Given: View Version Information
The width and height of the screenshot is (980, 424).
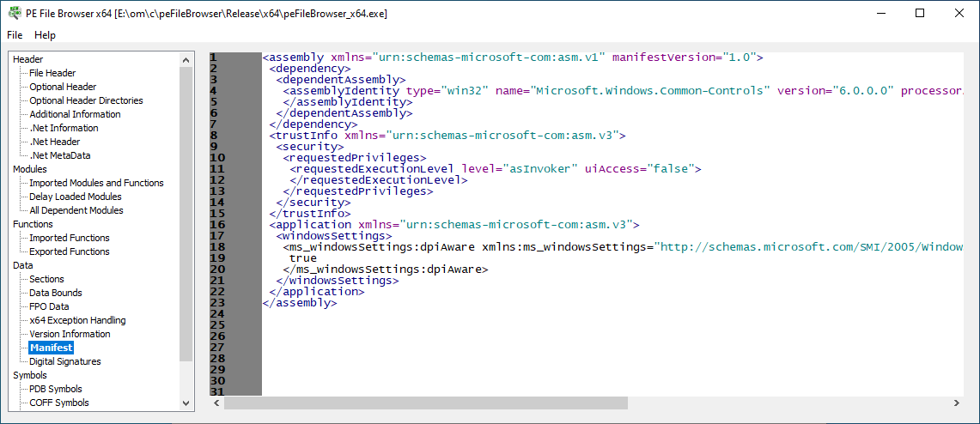Looking at the screenshot, I should [x=70, y=334].
